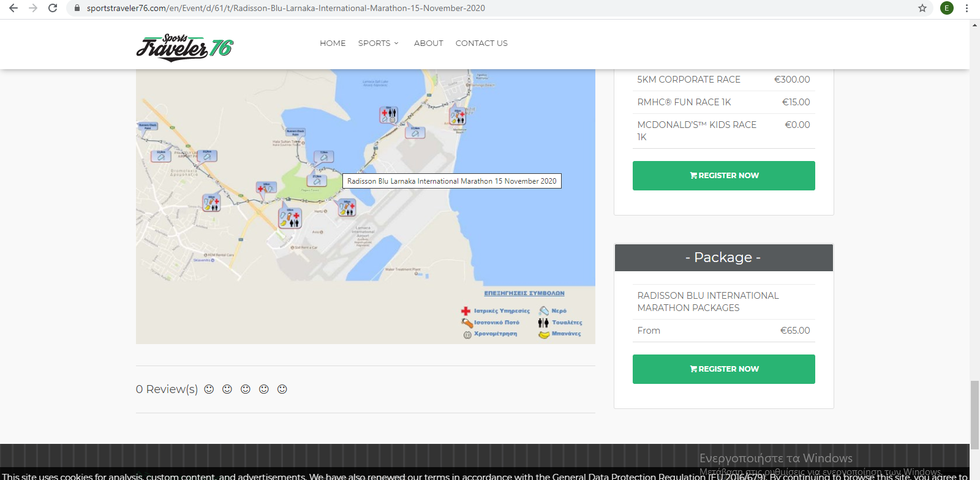Select the fifth review smiley face
980x480 pixels.
pyautogui.click(x=282, y=389)
